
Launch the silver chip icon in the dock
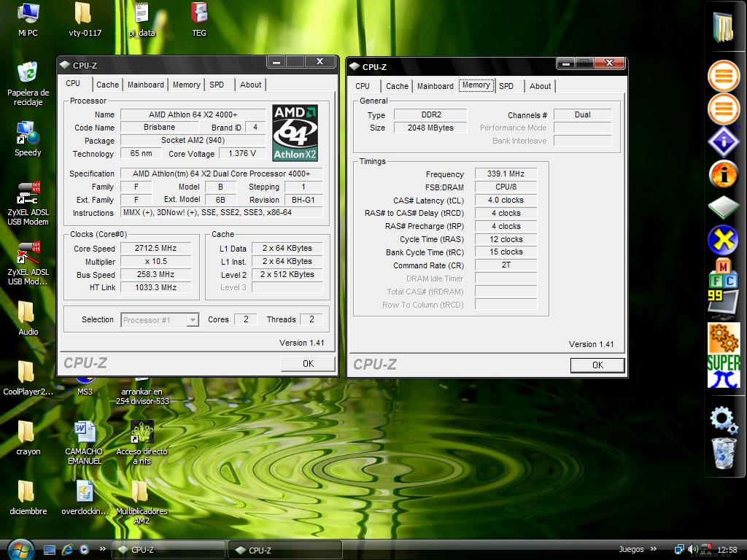pyautogui.click(x=723, y=206)
